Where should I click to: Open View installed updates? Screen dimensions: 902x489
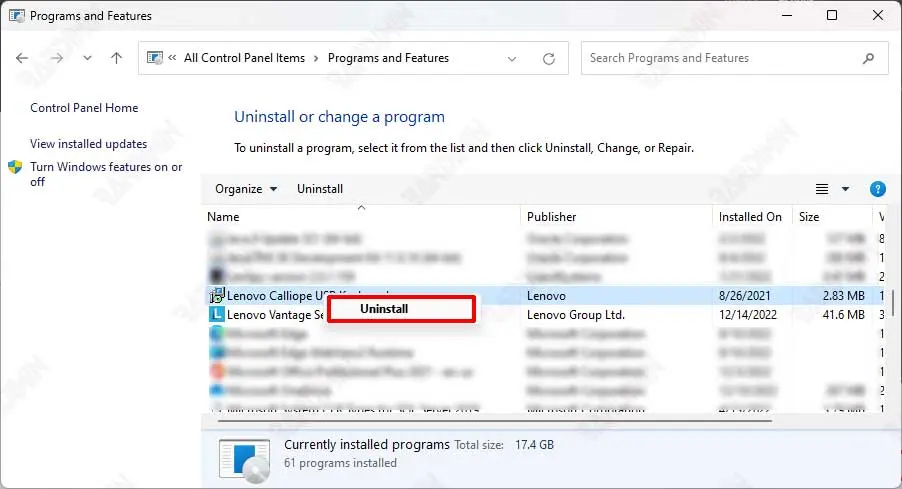89,144
